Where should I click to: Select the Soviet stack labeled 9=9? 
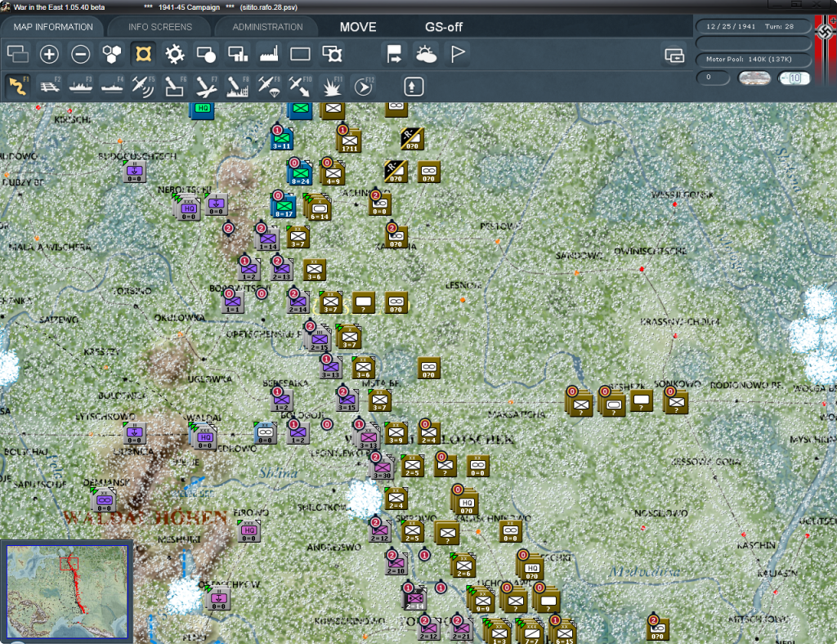pos(482,600)
